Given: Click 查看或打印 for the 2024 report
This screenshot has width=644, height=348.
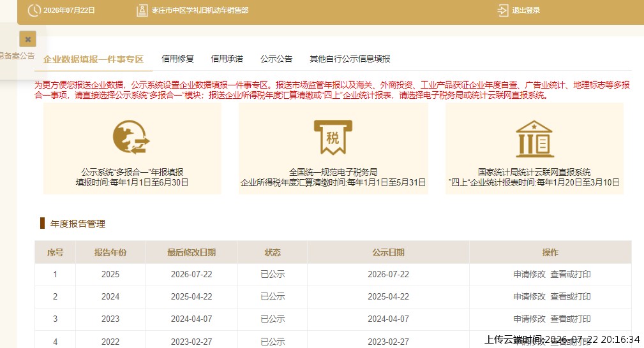Looking at the screenshot, I should click(x=571, y=296).
